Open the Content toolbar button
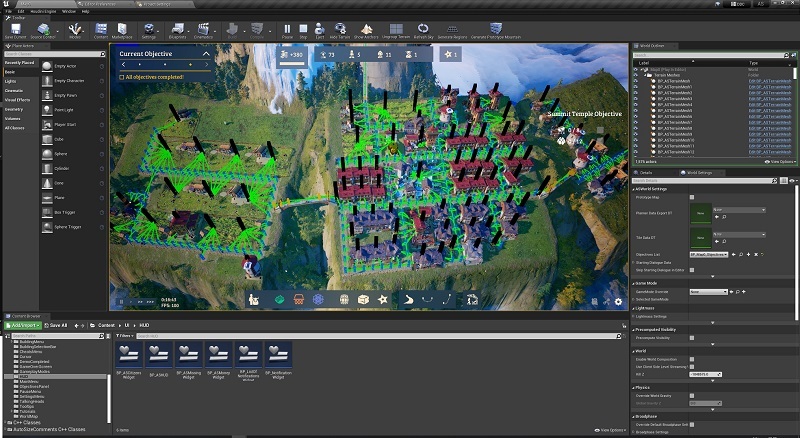 click(x=101, y=30)
